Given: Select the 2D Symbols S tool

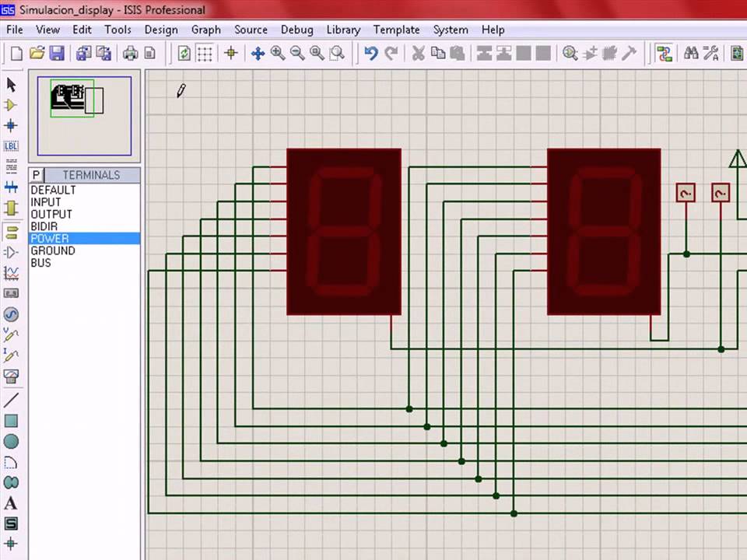Looking at the screenshot, I should click(11, 523).
